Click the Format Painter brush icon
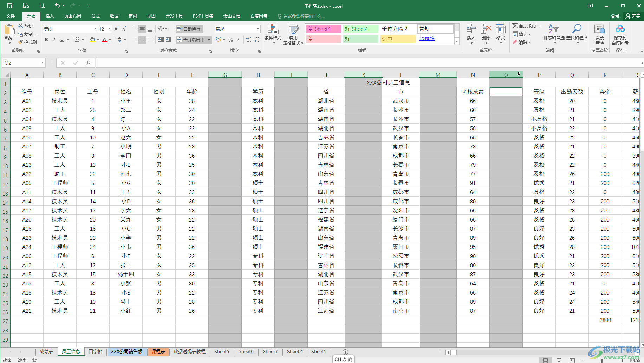Viewport: 644px width, 363px height. click(21, 42)
